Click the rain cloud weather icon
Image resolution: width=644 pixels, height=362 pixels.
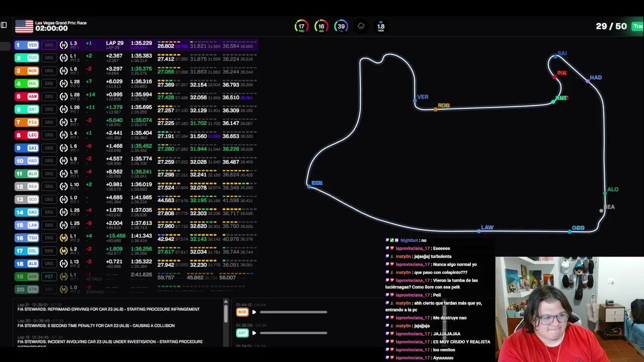tap(361, 26)
